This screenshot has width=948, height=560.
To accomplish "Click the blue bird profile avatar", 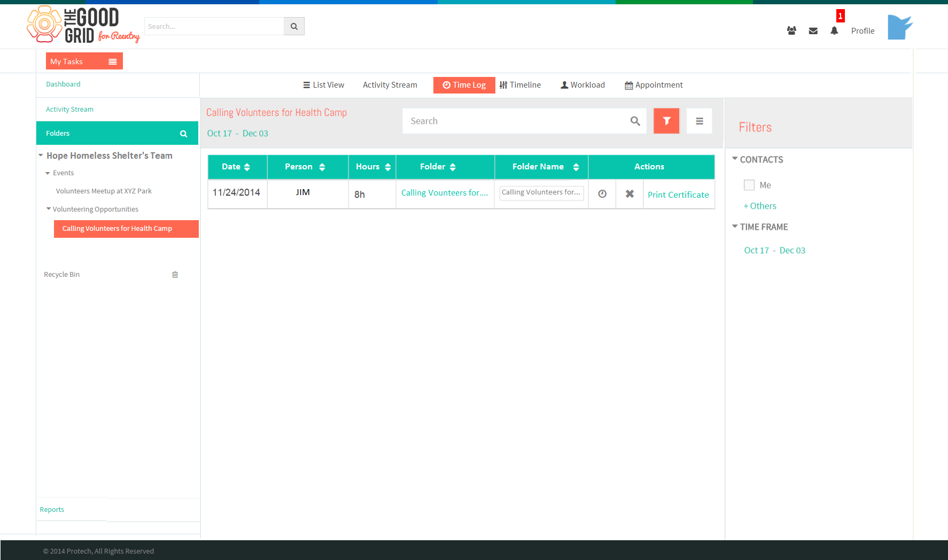I will click(900, 27).
